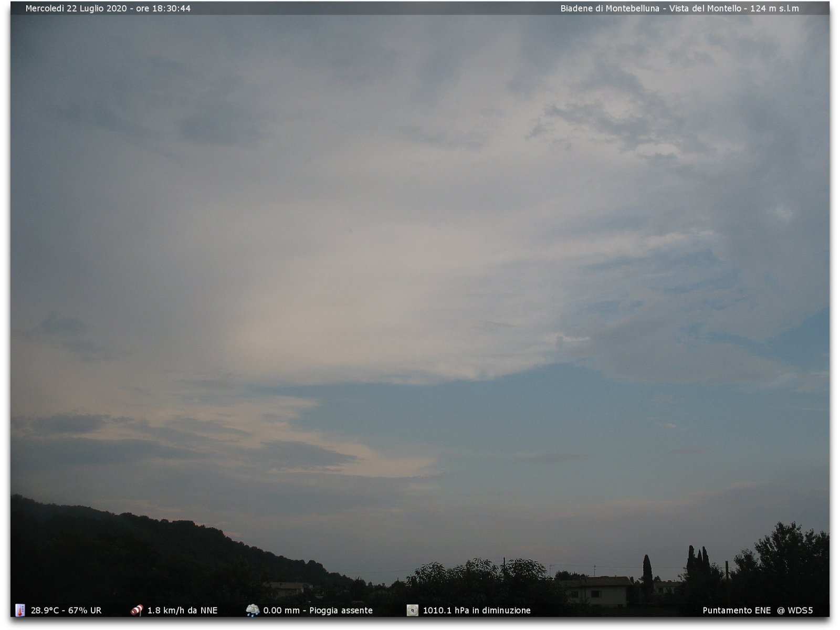The image size is (840, 630).
Task: Select the '@ WDS5' credit text
Action: tap(795, 611)
